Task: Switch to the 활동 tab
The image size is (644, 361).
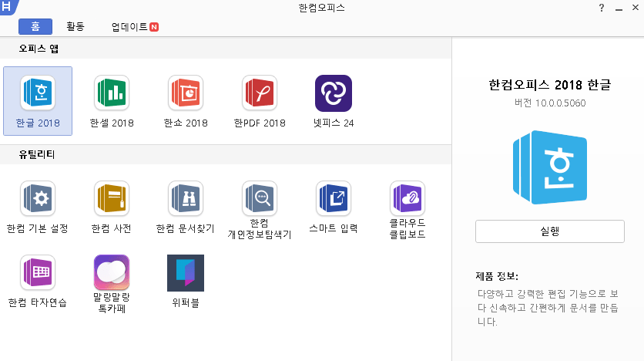Action: 75,27
